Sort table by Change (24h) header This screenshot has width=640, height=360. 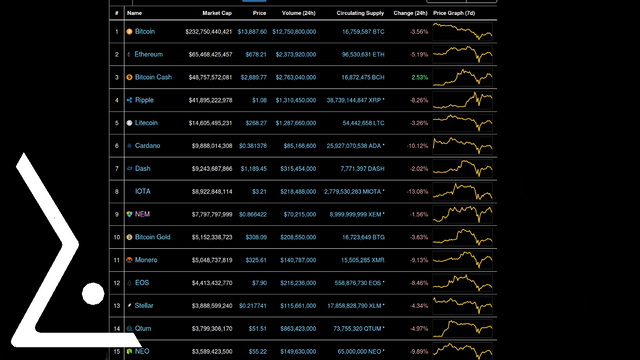(x=410, y=13)
